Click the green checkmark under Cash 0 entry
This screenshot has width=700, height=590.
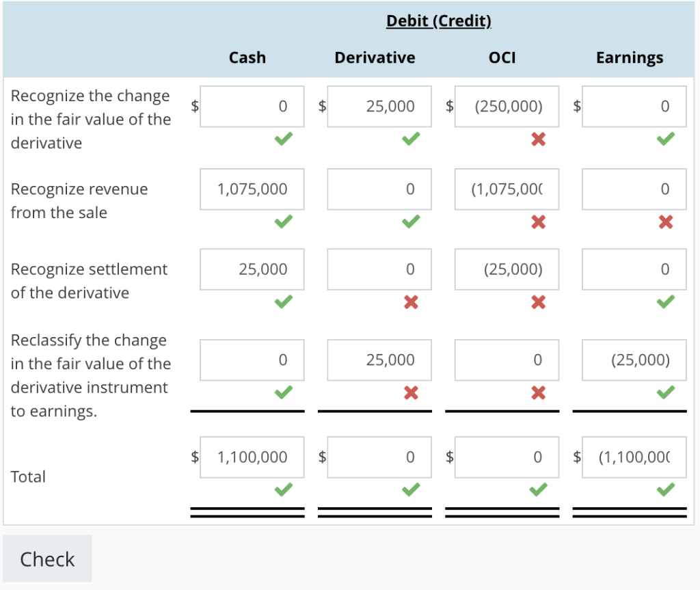click(x=283, y=139)
